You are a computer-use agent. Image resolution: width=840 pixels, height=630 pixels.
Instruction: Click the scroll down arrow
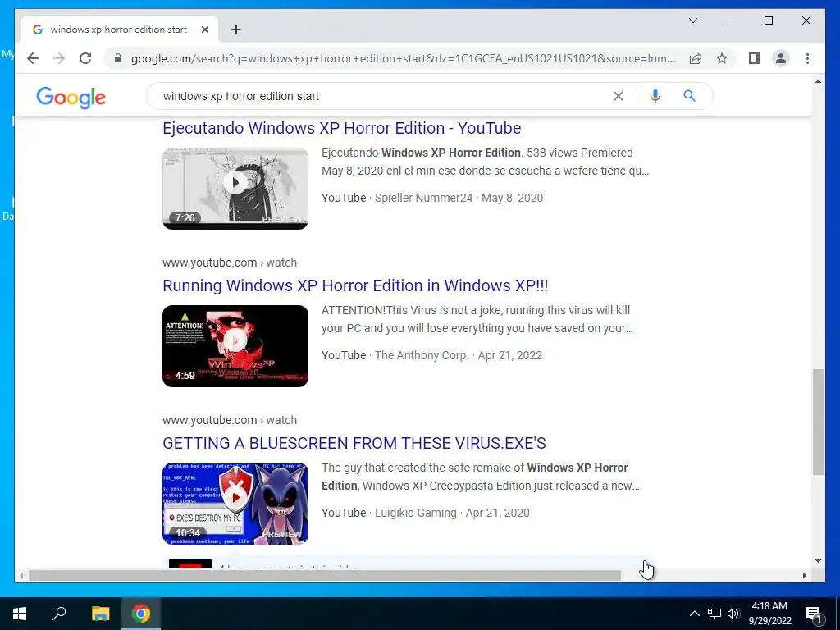[818, 561]
